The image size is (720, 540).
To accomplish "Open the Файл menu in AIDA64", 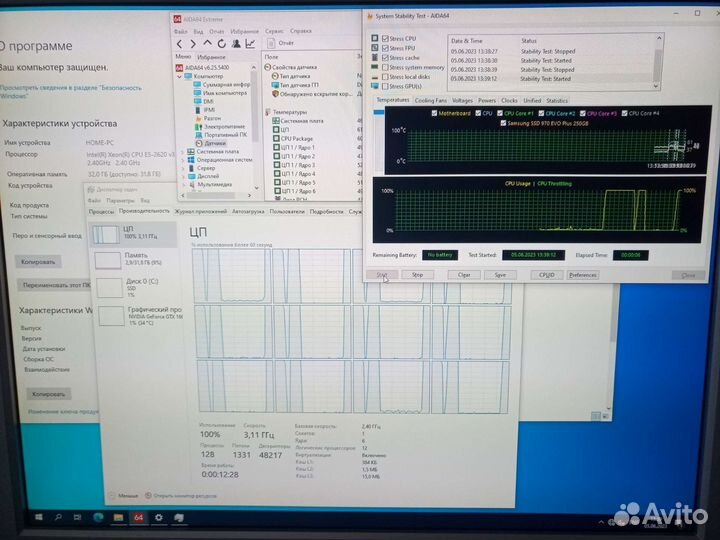I will click(180, 31).
